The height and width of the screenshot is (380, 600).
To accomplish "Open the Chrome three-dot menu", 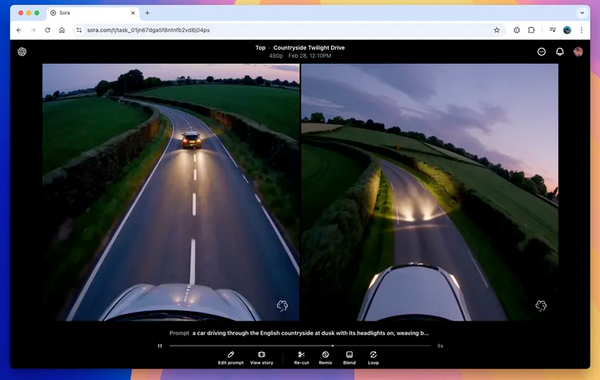I will 581,30.
